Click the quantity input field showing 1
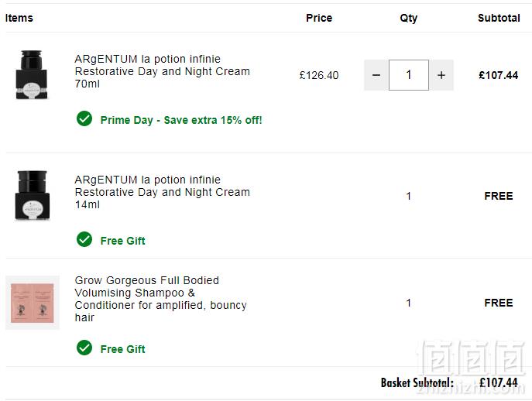Viewport: 532px width, 401px height. 409,75
